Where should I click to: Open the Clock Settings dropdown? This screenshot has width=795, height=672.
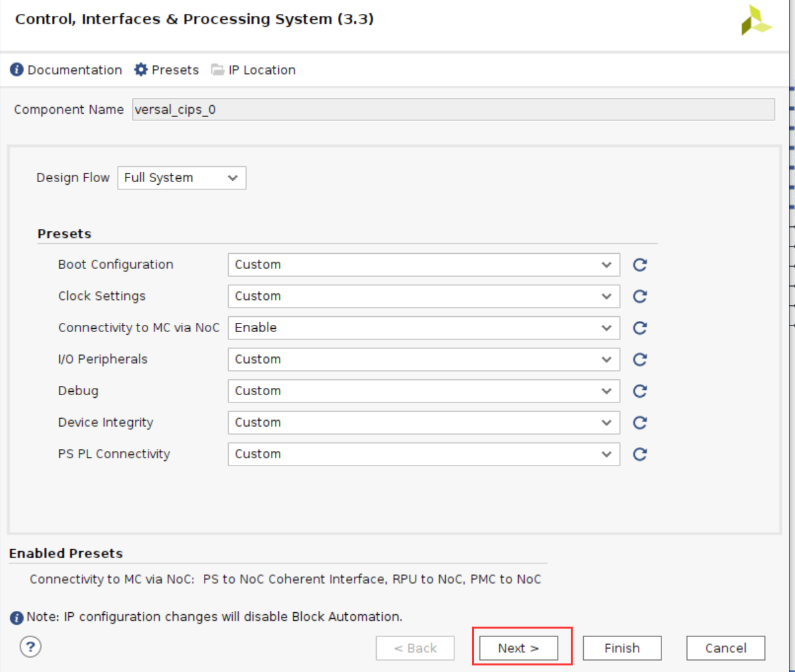coord(424,297)
